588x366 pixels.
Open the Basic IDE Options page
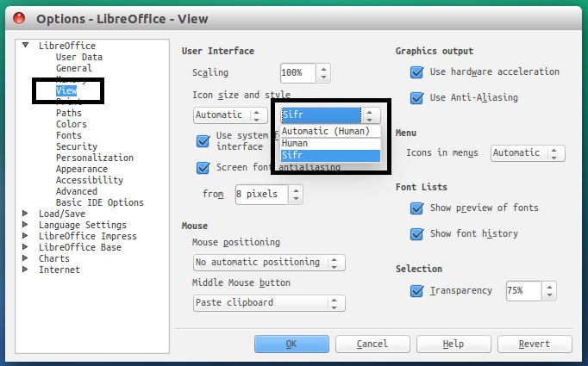[x=100, y=202]
